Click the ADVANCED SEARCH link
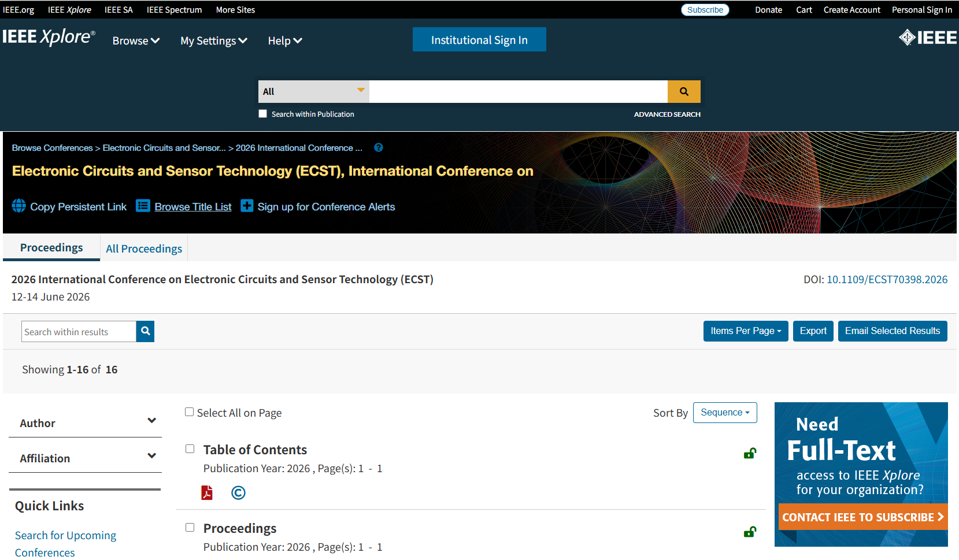The width and height of the screenshot is (959, 560). coord(667,114)
